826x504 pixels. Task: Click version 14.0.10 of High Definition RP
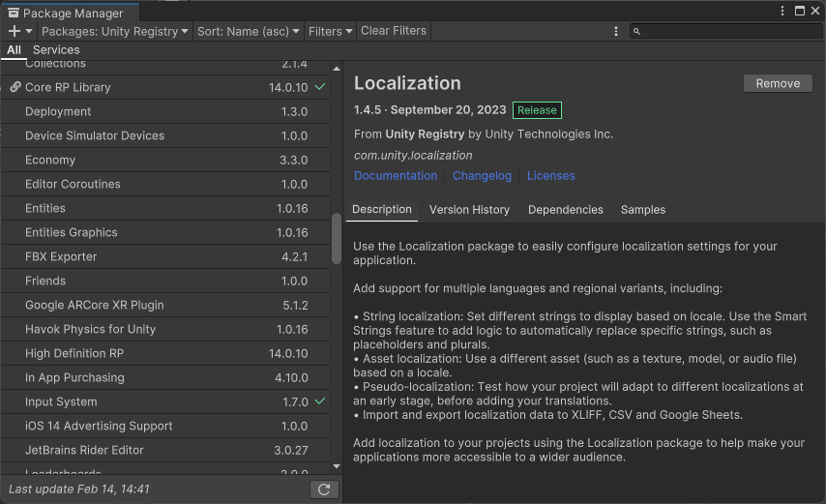pyautogui.click(x=288, y=354)
